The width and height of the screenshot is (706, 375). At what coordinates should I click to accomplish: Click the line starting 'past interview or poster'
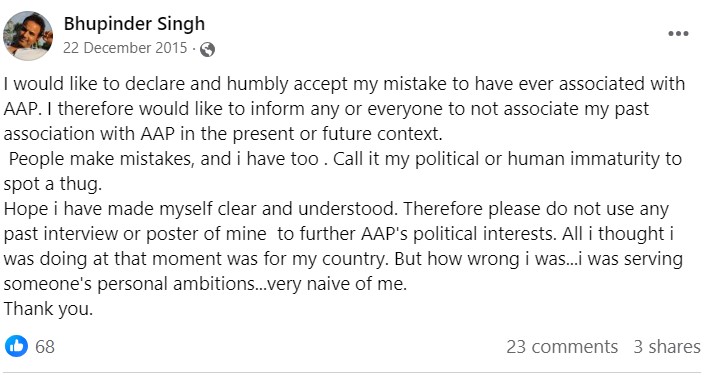click(x=339, y=234)
